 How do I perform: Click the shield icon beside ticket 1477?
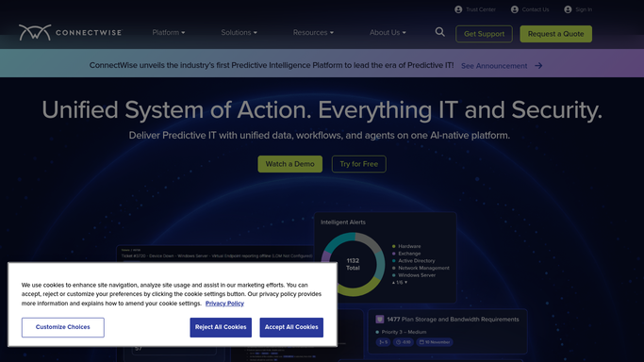[x=380, y=320]
